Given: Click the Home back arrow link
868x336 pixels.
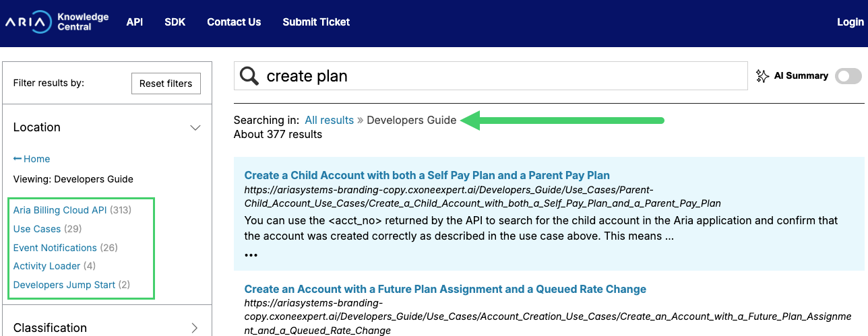Looking at the screenshot, I should [x=32, y=159].
